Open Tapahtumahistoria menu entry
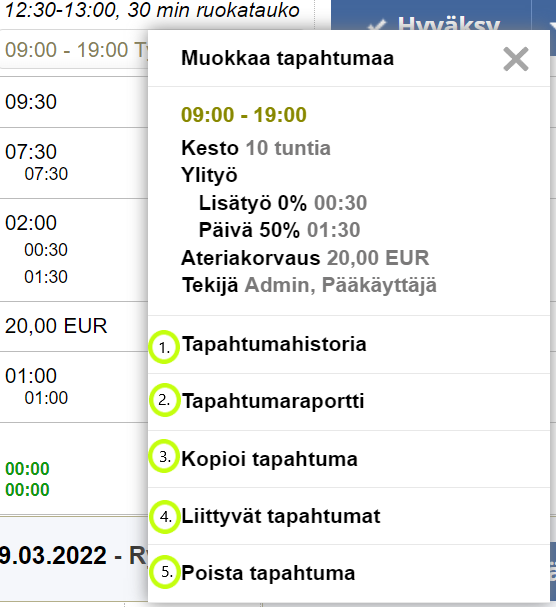Viewport: 556px width, 607px height. (349, 345)
